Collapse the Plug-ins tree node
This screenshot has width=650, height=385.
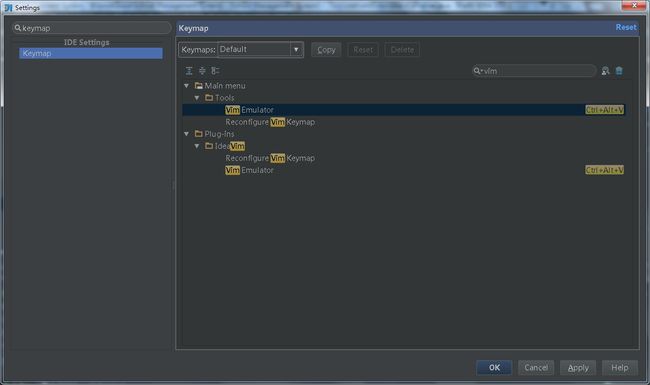click(187, 134)
